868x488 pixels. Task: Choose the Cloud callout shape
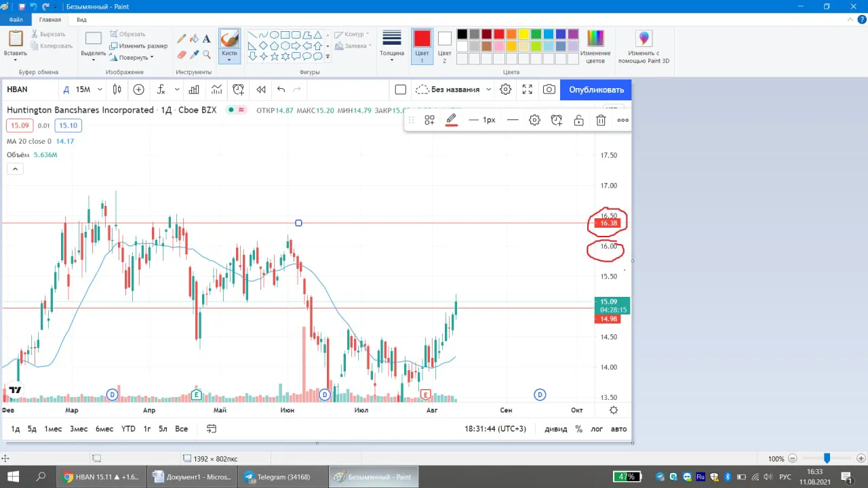(318, 57)
